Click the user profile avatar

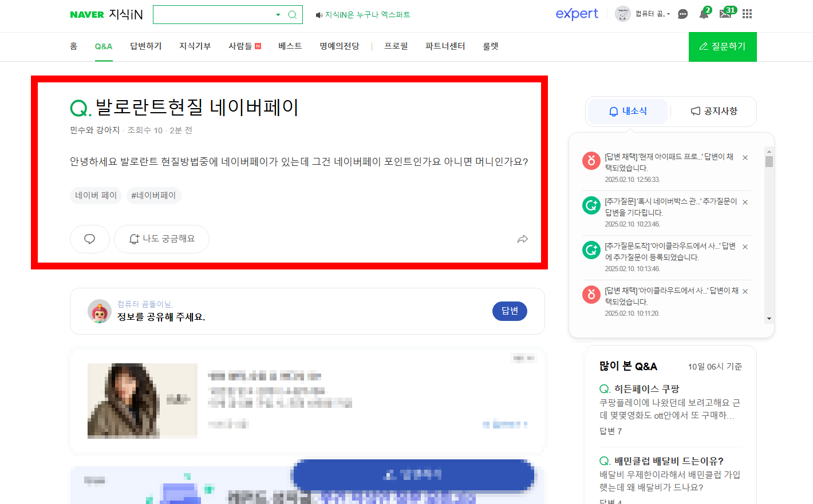coord(622,14)
